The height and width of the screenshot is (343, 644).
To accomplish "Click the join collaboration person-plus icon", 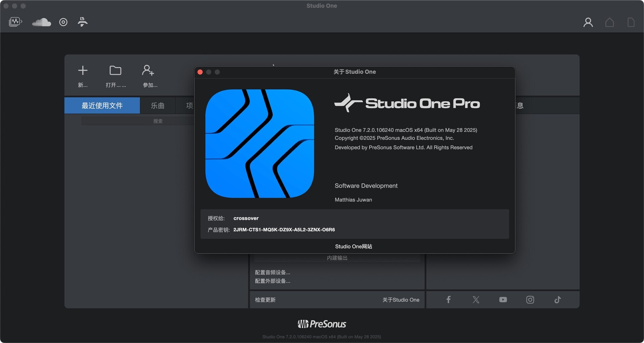I will point(148,70).
